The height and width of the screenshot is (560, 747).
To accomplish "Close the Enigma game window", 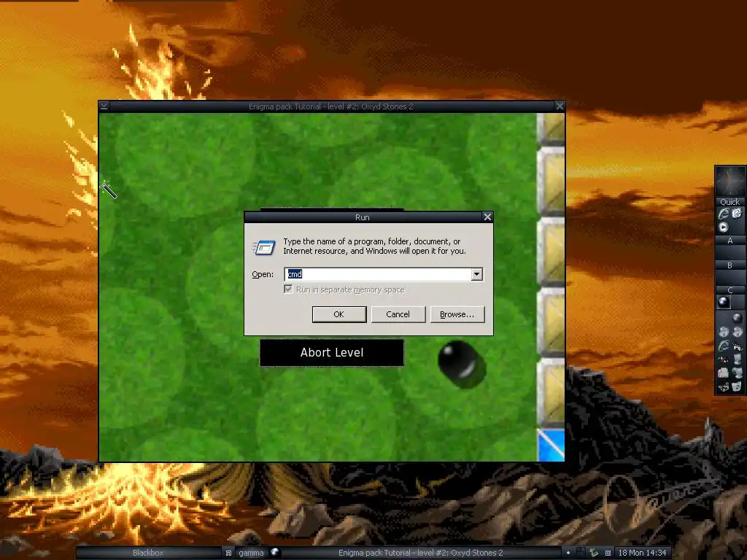I will 560,106.
